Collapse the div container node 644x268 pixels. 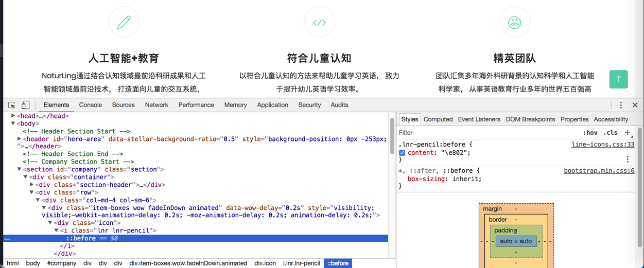coord(26,177)
